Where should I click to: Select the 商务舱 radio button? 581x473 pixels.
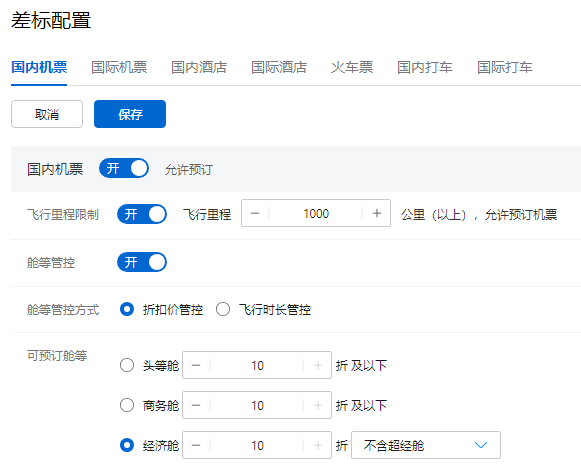click(x=127, y=405)
